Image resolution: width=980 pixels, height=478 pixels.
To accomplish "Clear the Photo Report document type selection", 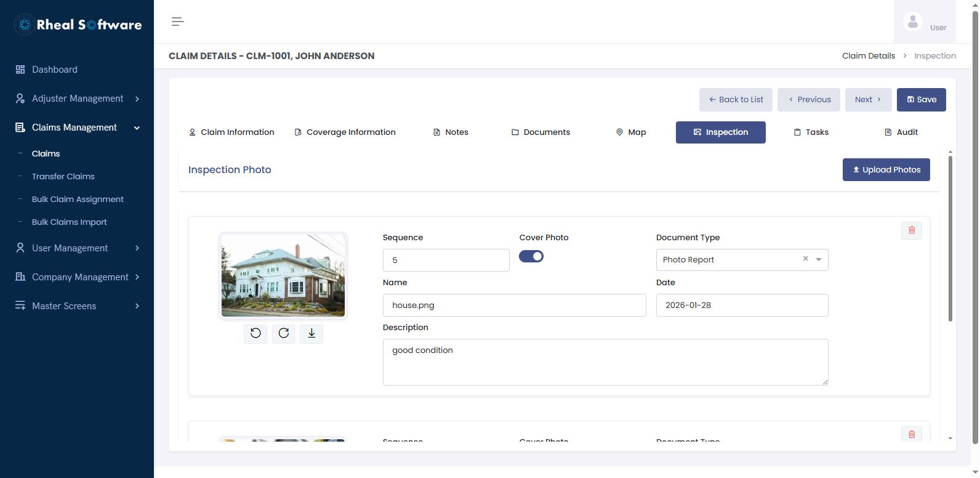I will click(x=805, y=259).
